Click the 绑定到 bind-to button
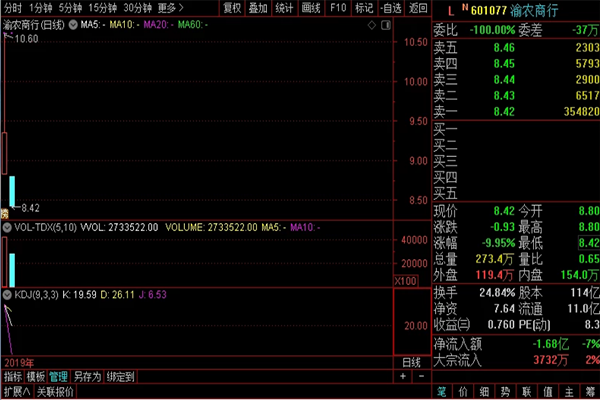 pyautogui.click(x=121, y=377)
